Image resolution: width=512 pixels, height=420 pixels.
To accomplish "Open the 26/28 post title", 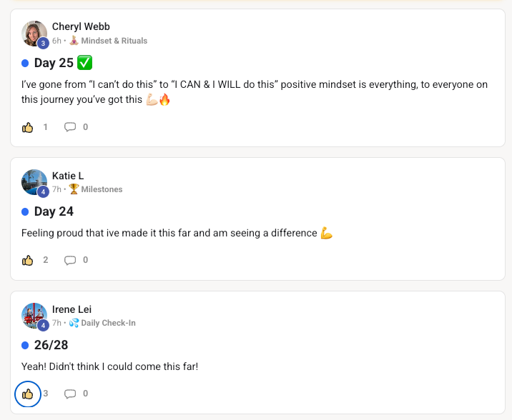I will pyautogui.click(x=51, y=345).
